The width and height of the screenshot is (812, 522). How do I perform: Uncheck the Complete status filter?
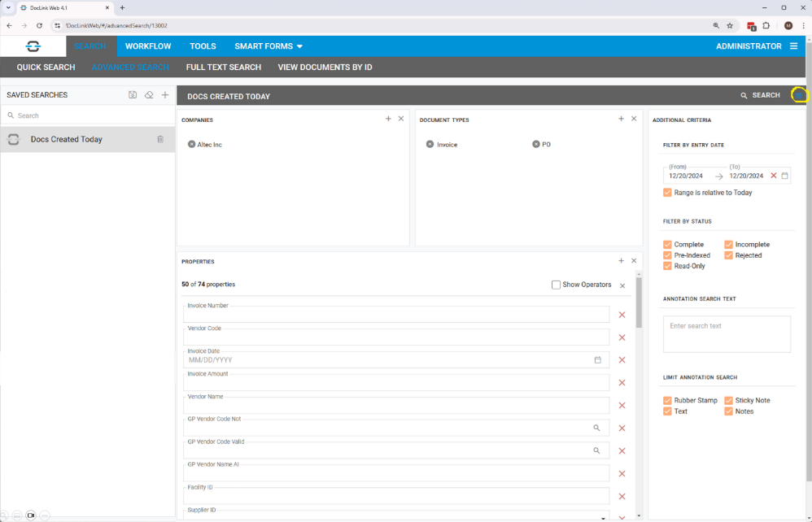[x=667, y=244]
